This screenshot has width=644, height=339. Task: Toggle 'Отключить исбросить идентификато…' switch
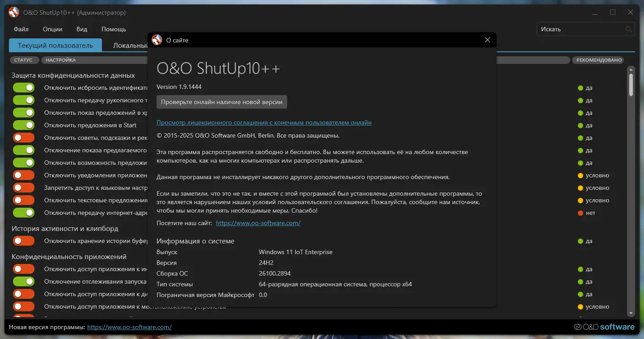click(x=24, y=88)
